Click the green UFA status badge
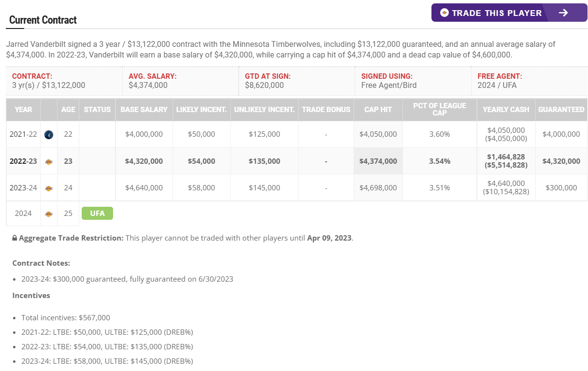 tap(97, 214)
